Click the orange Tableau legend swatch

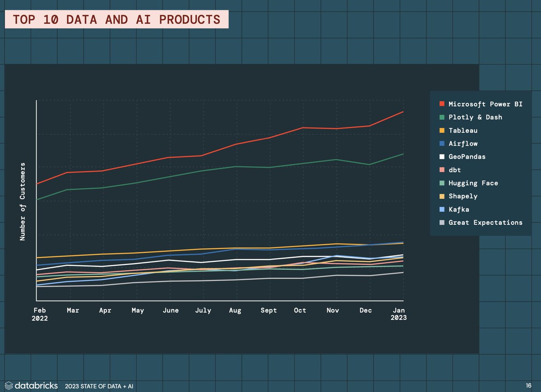442,130
